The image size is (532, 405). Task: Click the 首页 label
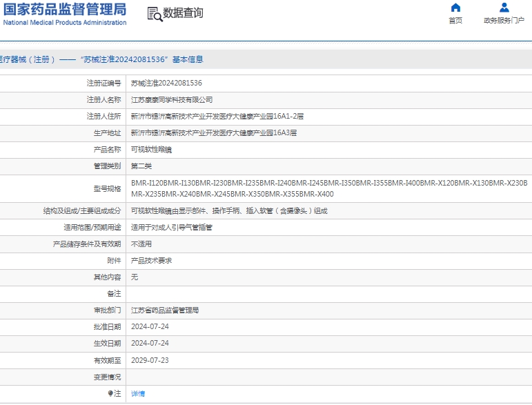(x=455, y=21)
